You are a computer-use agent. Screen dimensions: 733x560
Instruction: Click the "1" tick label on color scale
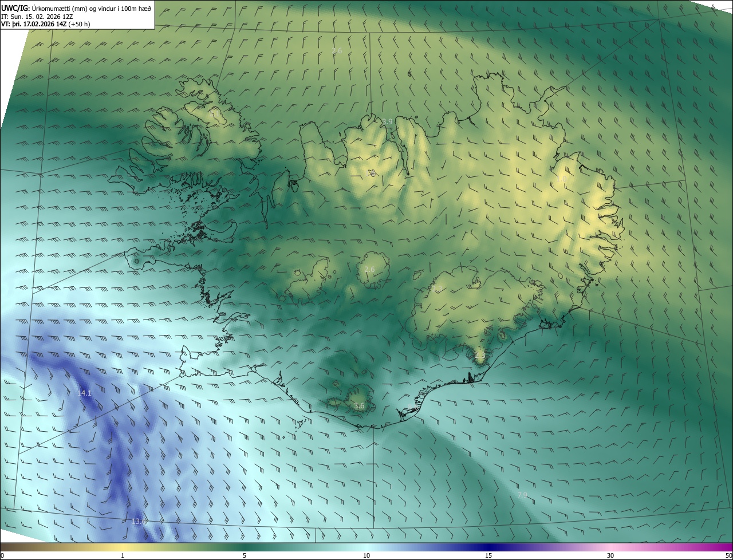[123, 555]
